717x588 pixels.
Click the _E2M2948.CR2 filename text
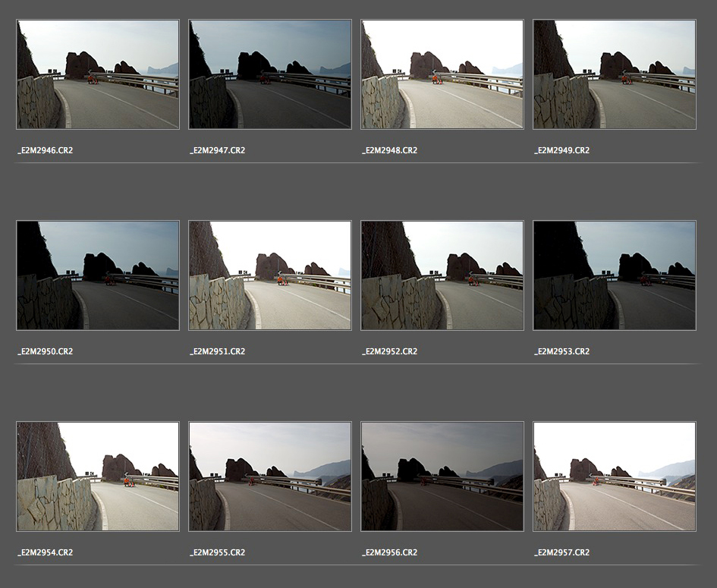(390, 151)
